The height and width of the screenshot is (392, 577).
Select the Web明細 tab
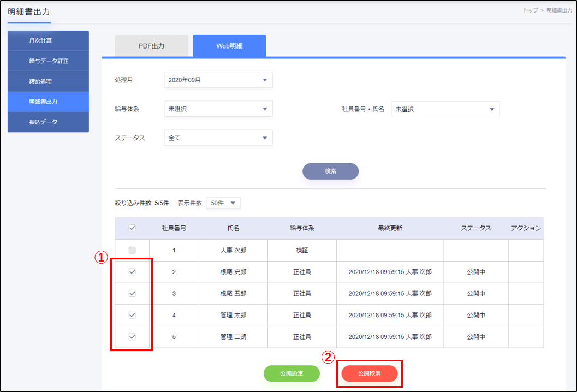click(229, 46)
